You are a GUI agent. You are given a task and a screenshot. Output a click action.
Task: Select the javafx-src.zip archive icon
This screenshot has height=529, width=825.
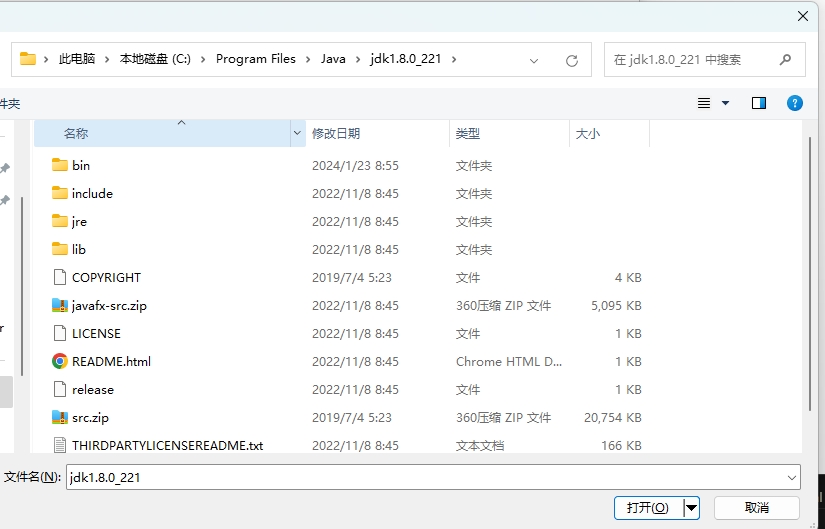[x=60, y=305]
